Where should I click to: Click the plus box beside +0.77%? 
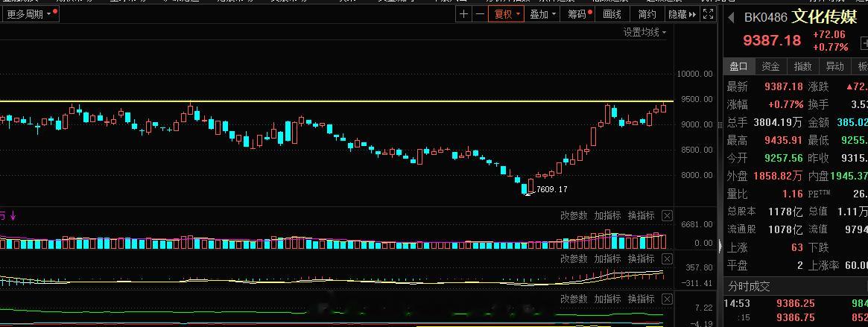coord(864,42)
